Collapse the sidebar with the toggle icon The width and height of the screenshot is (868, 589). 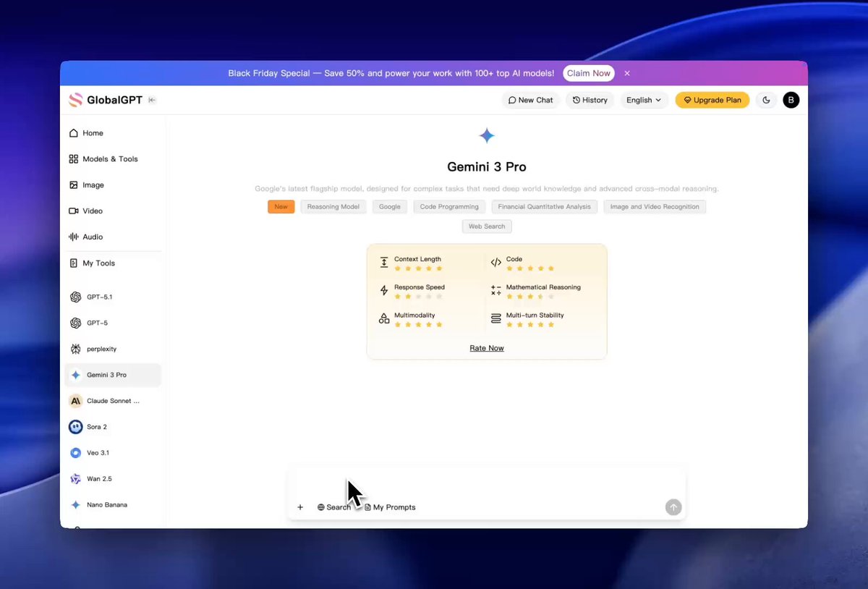point(152,100)
